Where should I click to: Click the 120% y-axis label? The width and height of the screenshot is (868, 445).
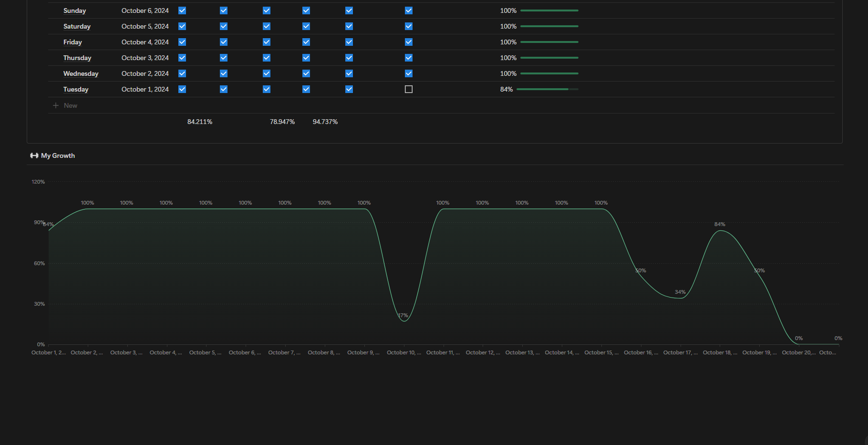(x=38, y=182)
